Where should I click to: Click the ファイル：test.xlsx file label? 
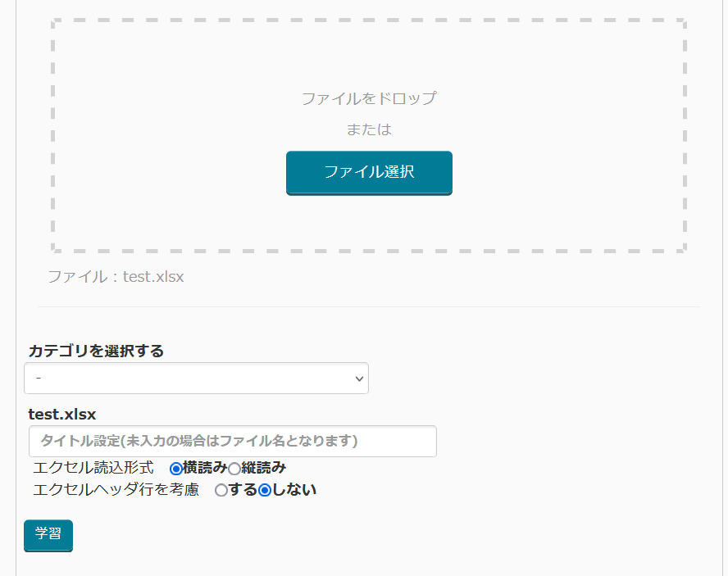click(x=116, y=277)
